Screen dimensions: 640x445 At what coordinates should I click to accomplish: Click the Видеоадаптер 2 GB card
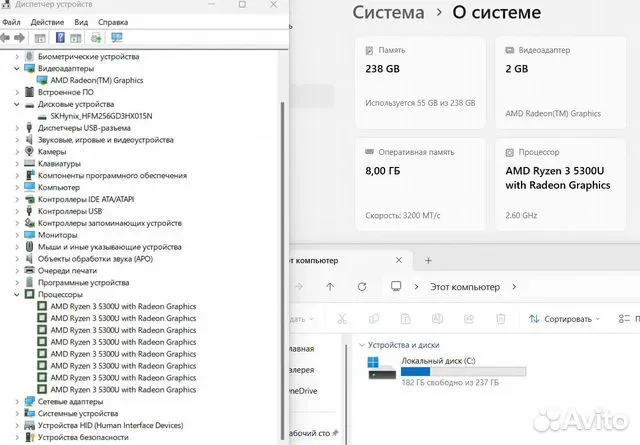560,82
